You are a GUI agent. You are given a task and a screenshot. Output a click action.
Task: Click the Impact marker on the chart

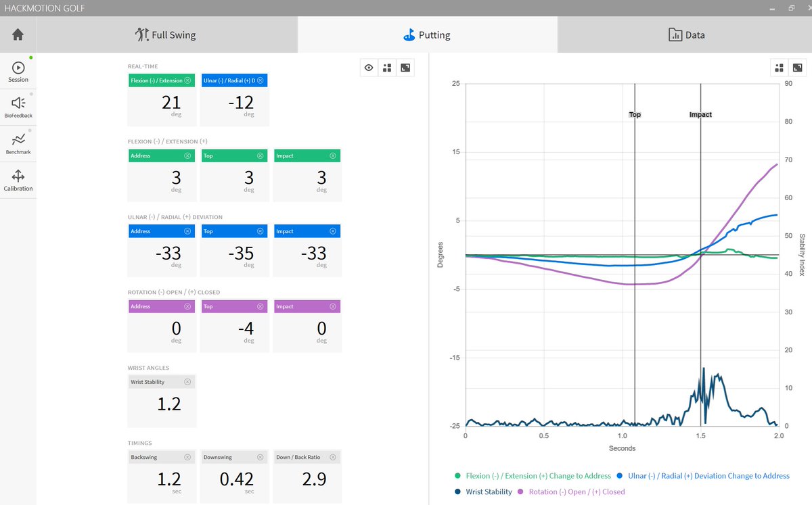point(700,114)
